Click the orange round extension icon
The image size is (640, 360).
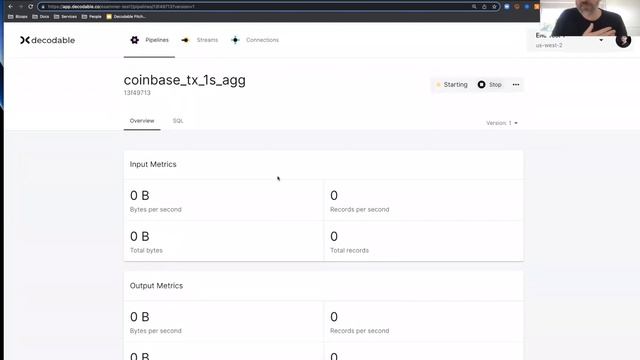(x=517, y=7)
